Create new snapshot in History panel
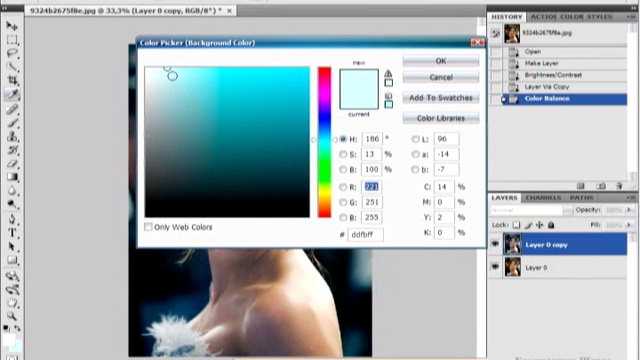The height and width of the screenshot is (360, 640). 600,186
